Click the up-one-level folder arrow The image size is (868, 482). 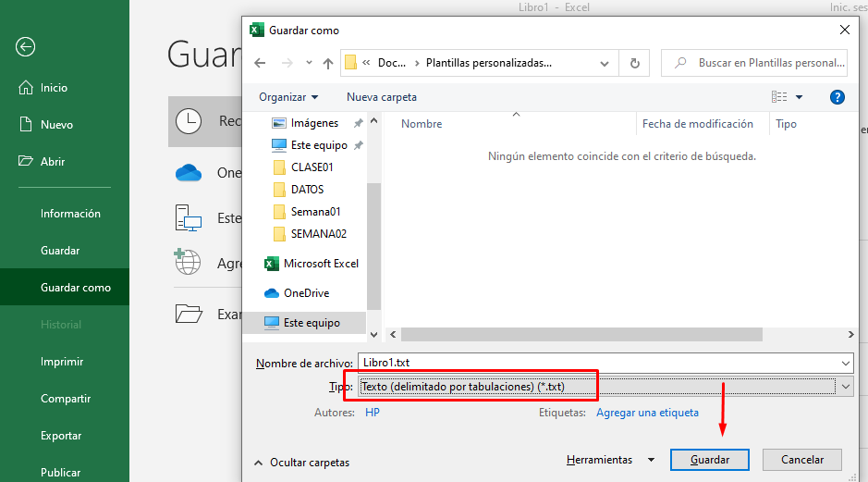(327, 64)
